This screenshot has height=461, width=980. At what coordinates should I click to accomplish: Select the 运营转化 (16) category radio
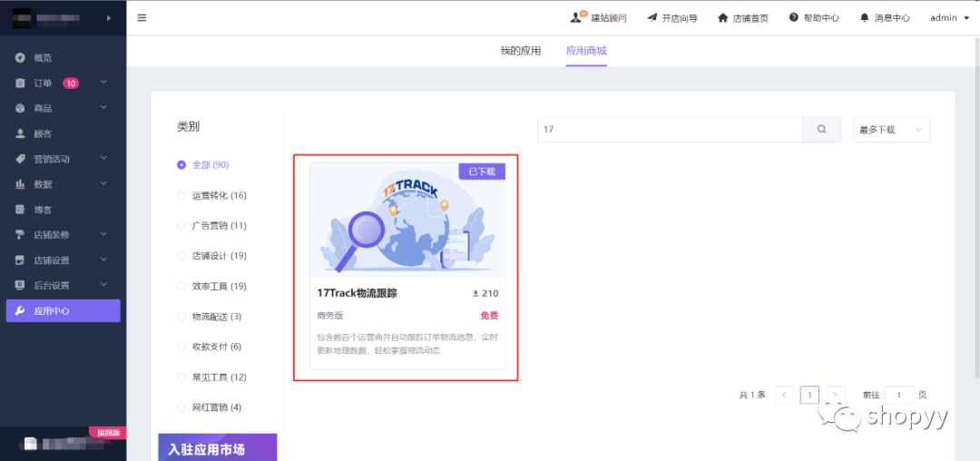click(181, 195)
